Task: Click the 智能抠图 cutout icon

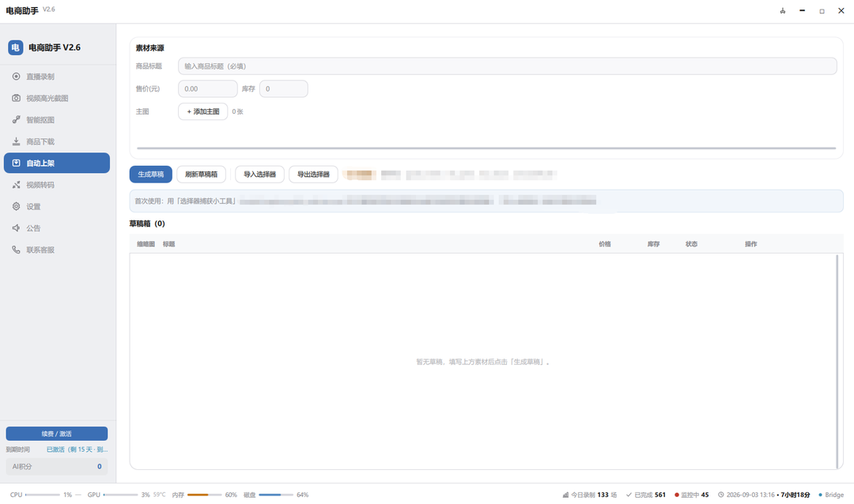Action: click(17, 120)
